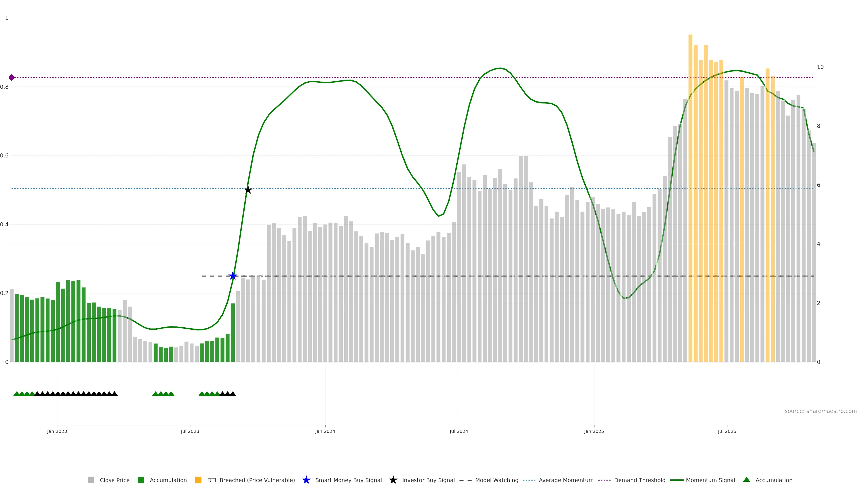Screen dimensions: 868x488
Task: Click the black Investor Buy Signal star on chart
Action: click(248, 190)
